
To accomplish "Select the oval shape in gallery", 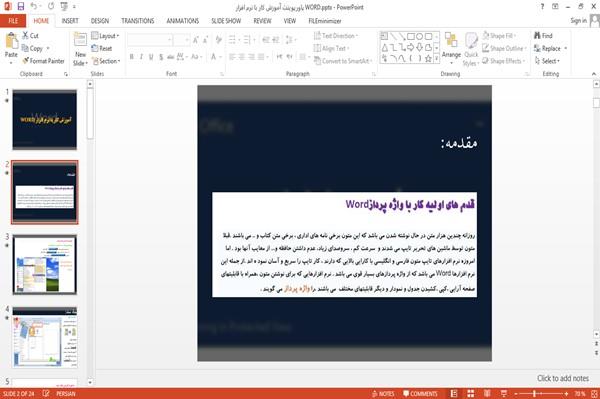I will (x=420, y=37).
